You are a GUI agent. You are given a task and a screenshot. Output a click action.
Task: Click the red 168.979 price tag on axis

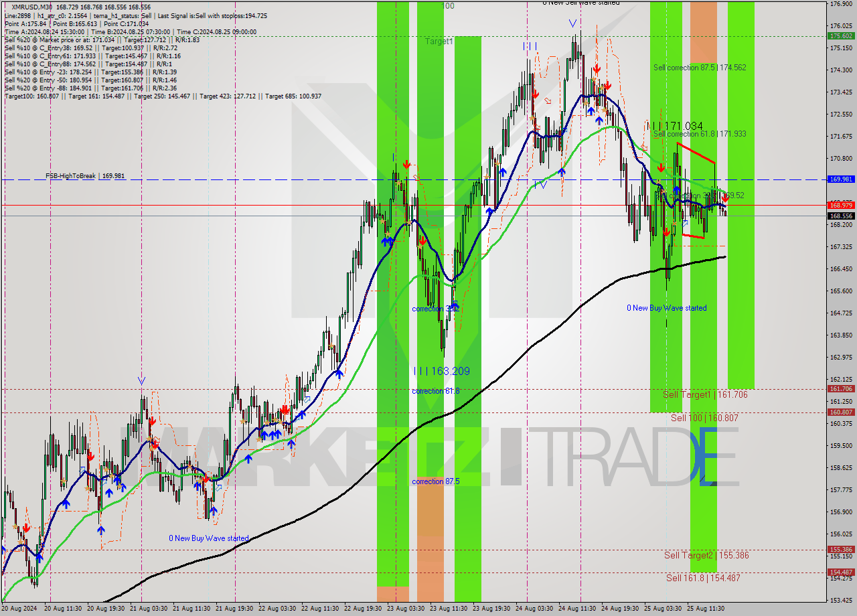tap(840, 205)
